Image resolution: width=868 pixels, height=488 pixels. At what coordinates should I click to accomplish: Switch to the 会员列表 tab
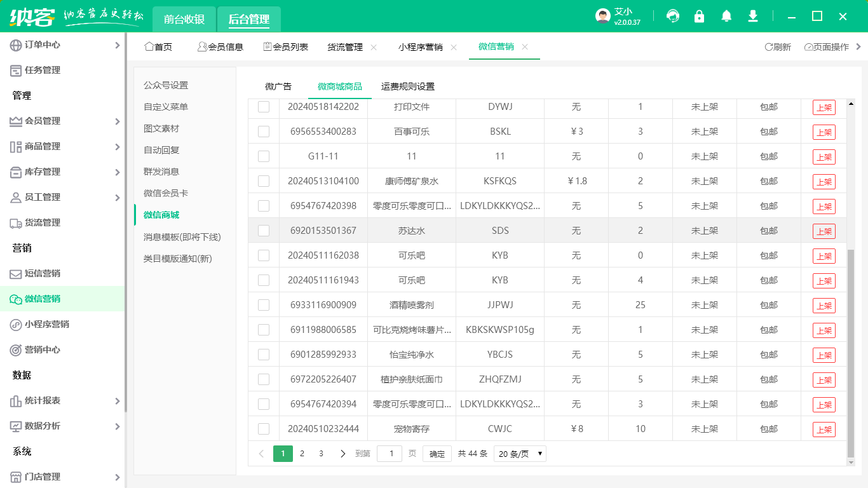286,47
